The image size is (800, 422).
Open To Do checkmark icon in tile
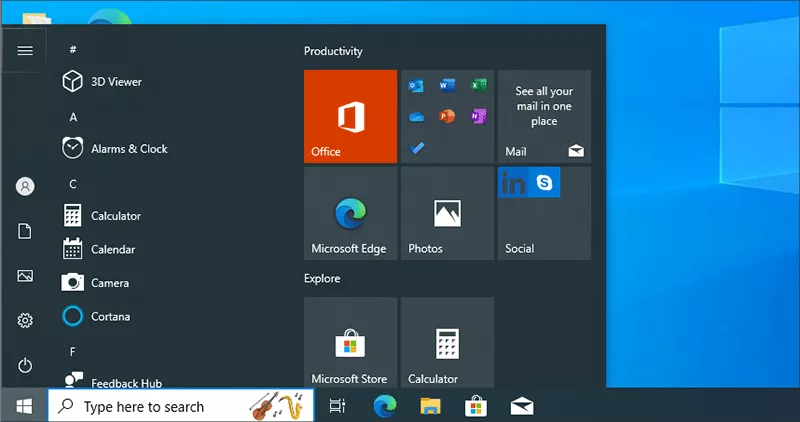pyautogui.click(x=416, y=148)
